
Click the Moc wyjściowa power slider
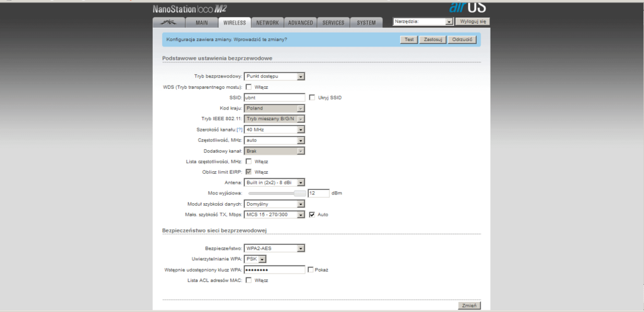coord(277,193)
